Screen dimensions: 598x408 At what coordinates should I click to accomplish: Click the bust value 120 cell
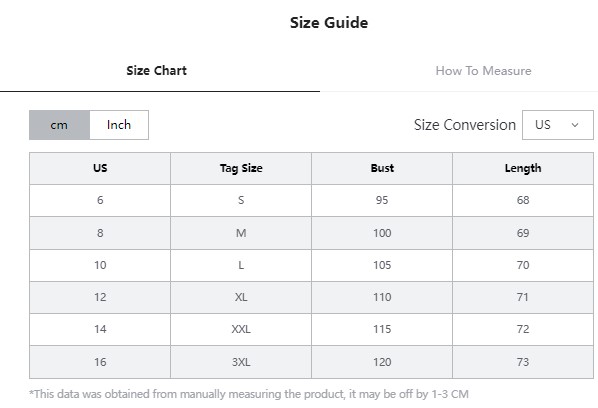point(382,362)
